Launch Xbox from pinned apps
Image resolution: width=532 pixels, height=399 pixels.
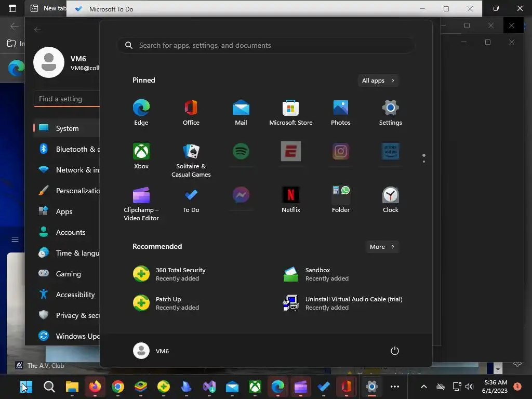[x=141, y=156]
